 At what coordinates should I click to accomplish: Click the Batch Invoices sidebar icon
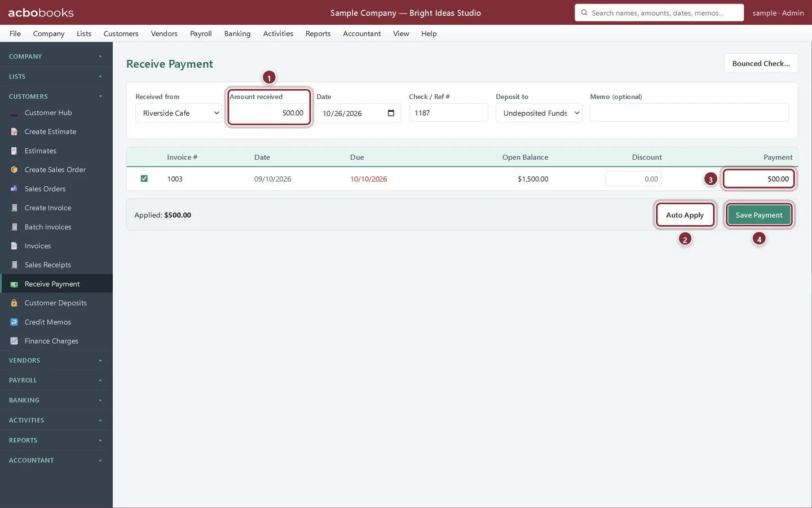pos(14,227)
